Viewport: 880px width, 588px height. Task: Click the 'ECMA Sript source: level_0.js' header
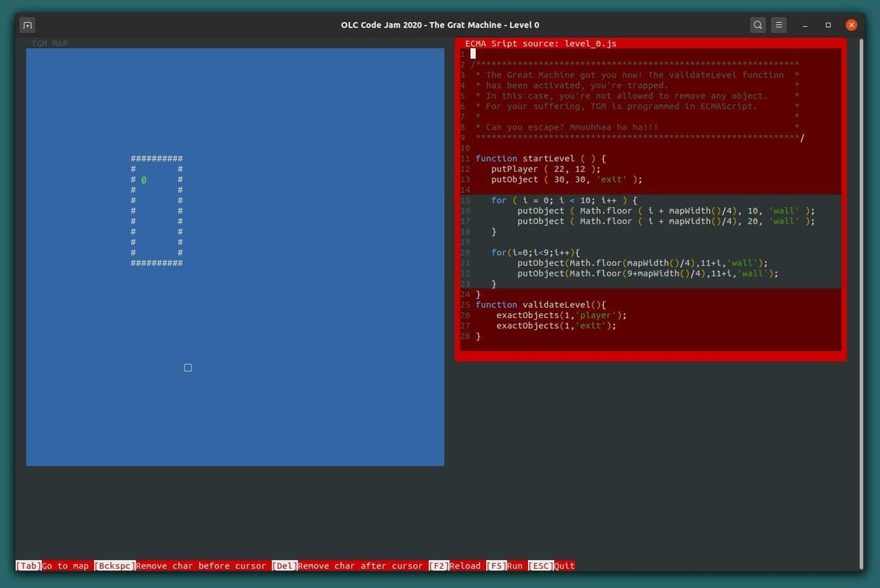(541, 43)
